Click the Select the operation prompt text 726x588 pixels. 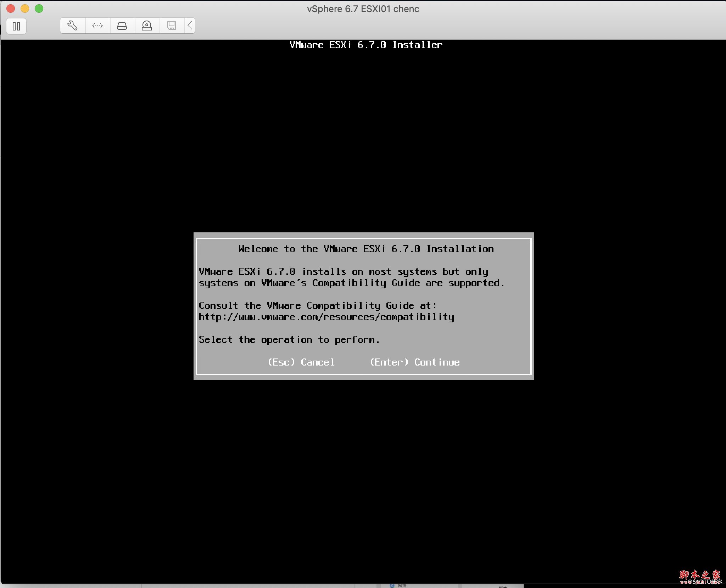coord(289,340)
